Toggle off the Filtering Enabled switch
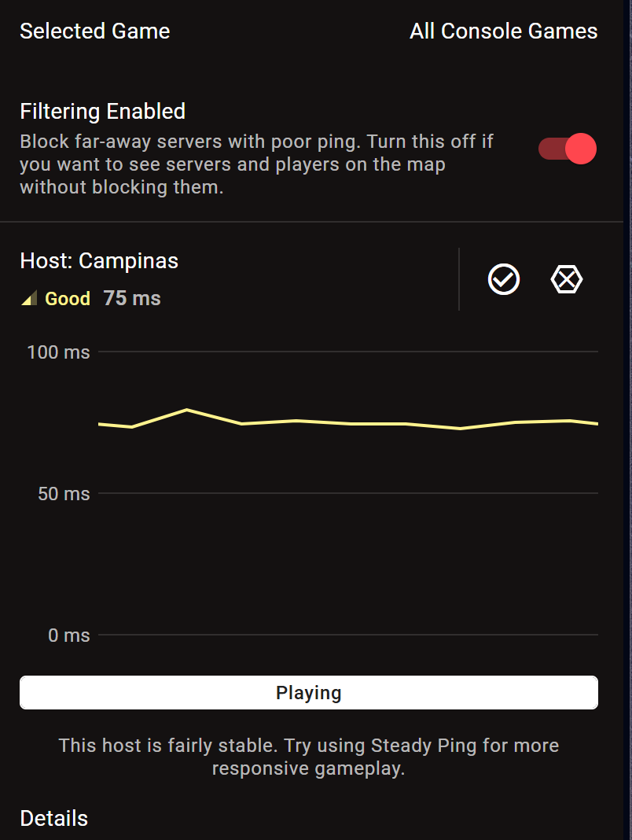The image size is (632, 840). (568, 149)
